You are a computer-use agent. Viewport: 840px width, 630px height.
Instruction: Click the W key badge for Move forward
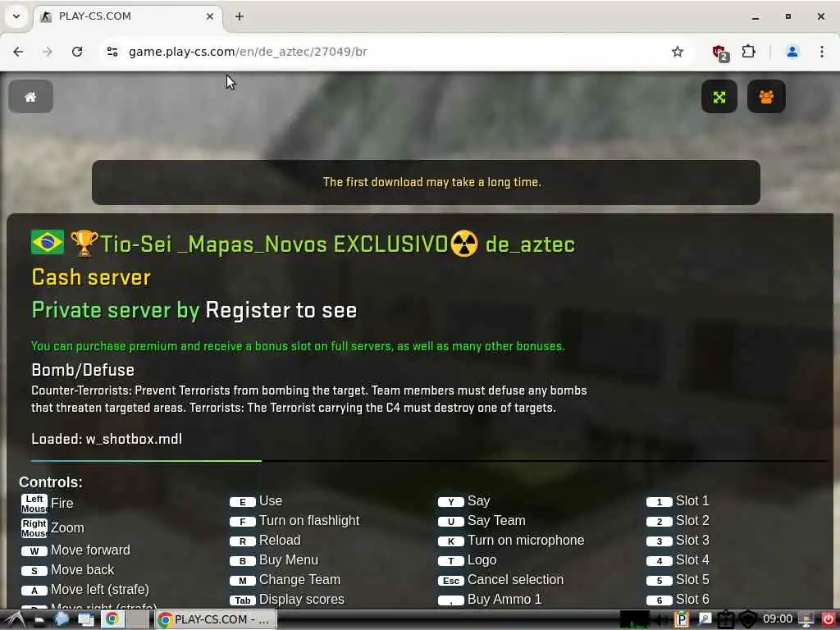coord(34,551)
